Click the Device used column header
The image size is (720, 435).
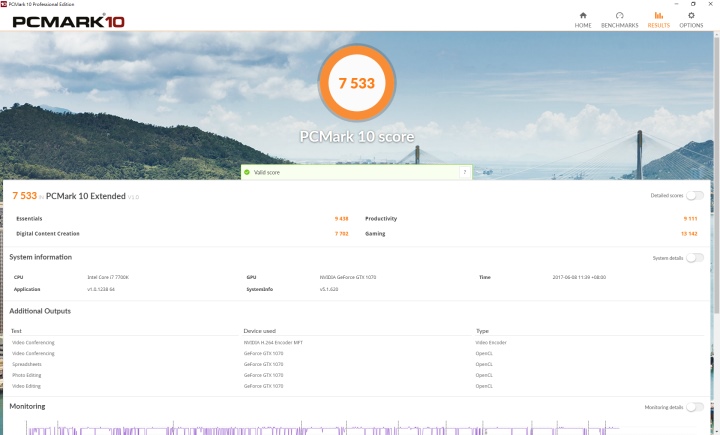tap(259, 330)
